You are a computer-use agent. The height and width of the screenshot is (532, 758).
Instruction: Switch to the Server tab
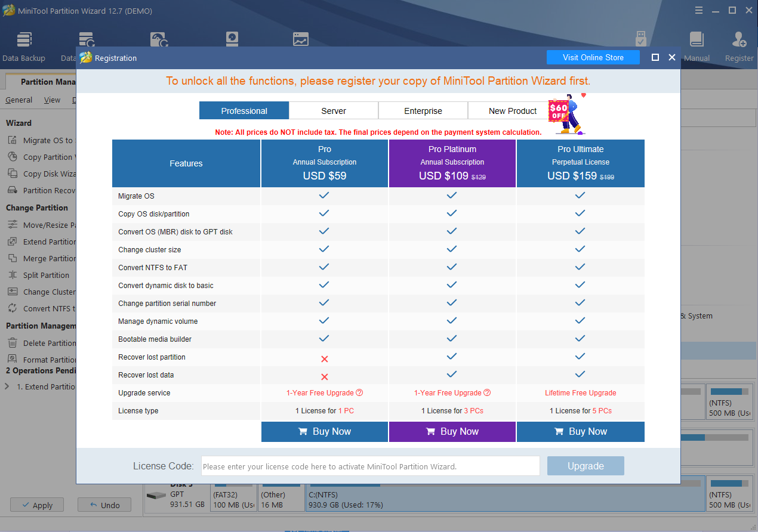[334, 110]
